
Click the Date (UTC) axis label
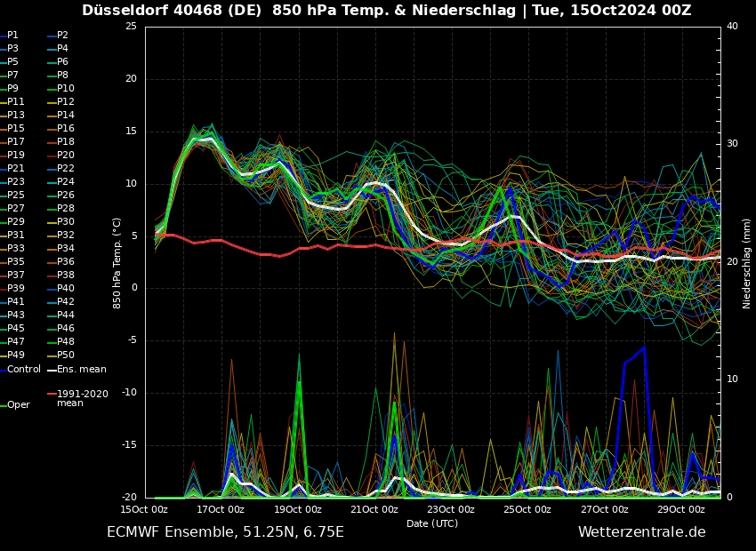tap(432, 523)
